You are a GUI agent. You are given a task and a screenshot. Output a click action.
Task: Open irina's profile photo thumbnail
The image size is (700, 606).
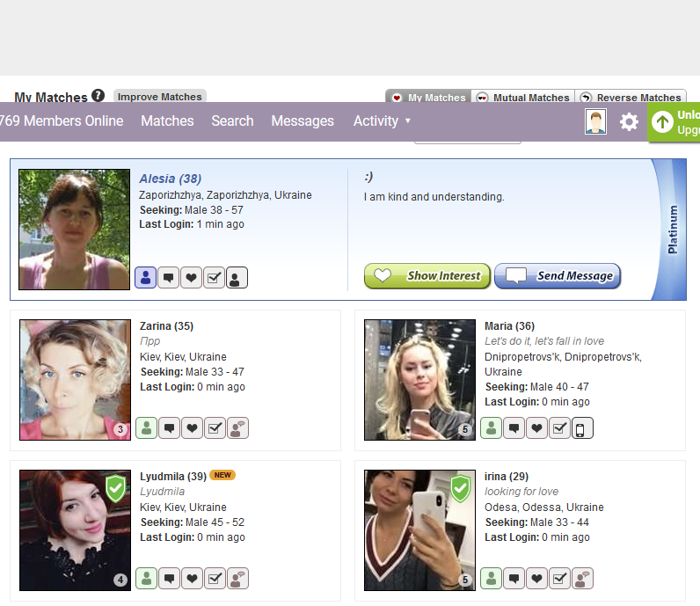[x=419, y=529]
